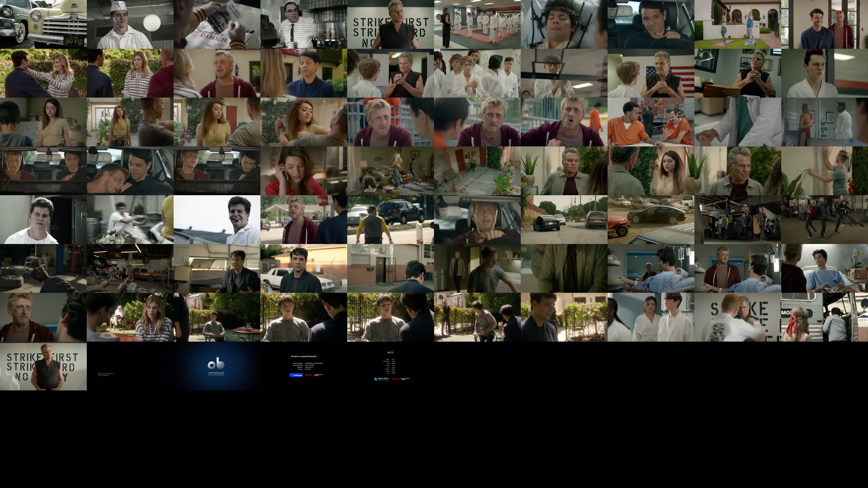Open the dojo class in white gis frame
Viewport: 868px width, 488px height.
point(477,24)
